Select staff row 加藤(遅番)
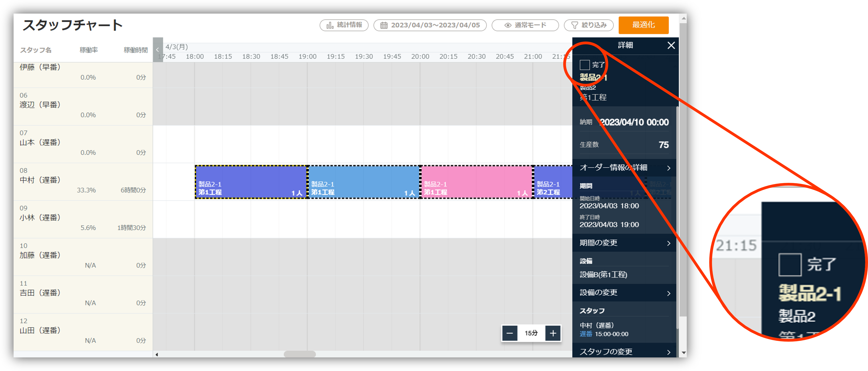The width and height of the screenshot is (868, 371). (83, 257)
